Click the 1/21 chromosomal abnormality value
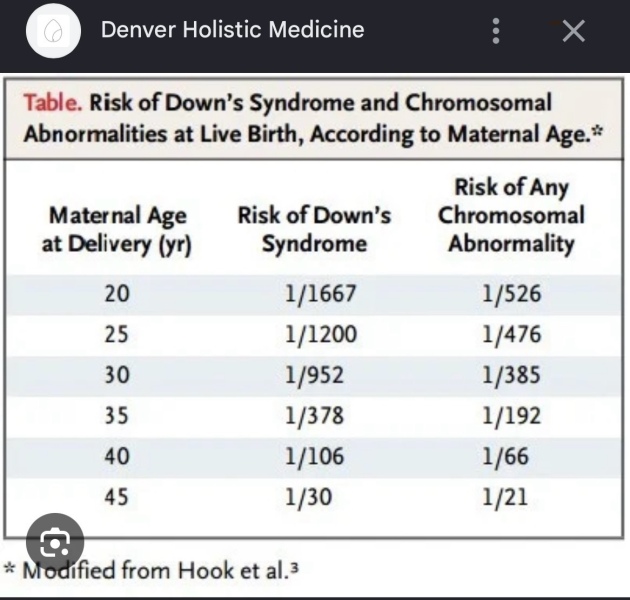Viewport: 630px width, 600px height. (x=505, y=498)
